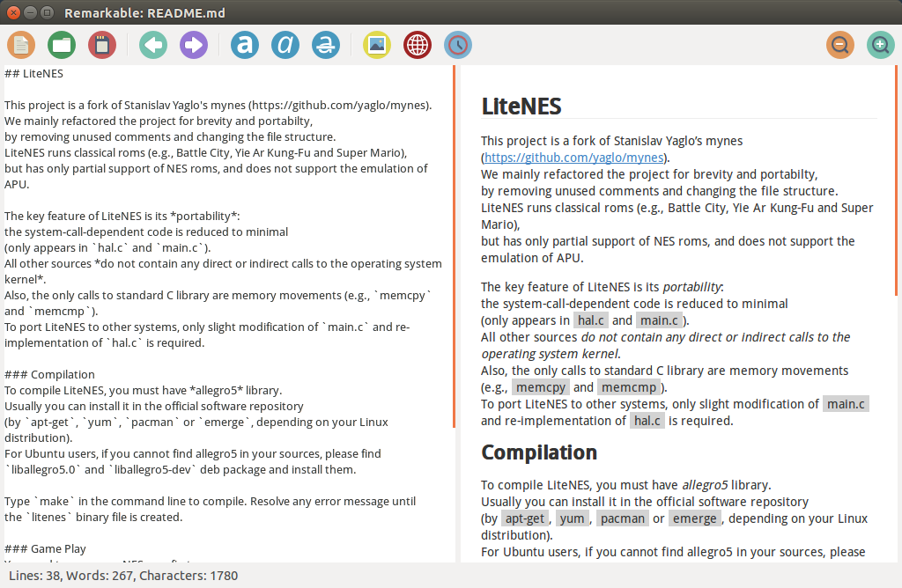Open the github.com/yaglo/mynes link

pos(574,158)
